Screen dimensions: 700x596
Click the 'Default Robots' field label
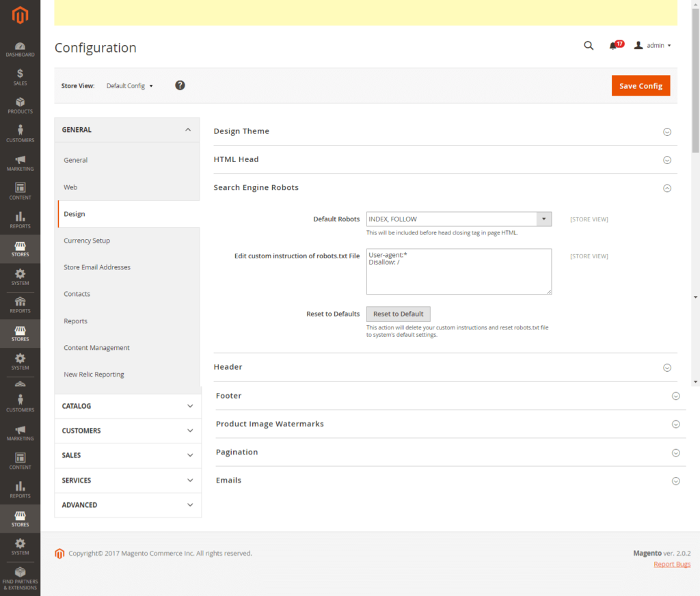pyautogui.click(x=336, y=219)
